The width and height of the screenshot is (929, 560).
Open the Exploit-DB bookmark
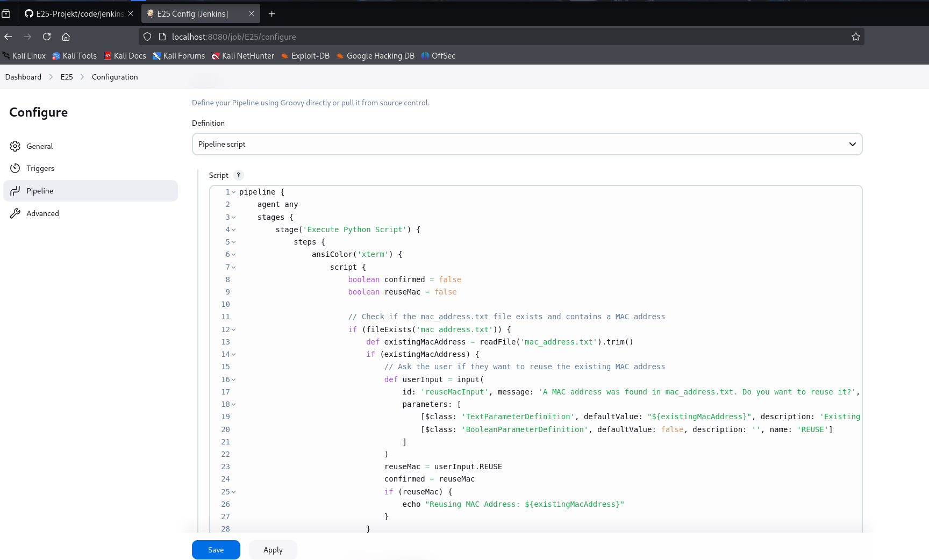point(305,56)
